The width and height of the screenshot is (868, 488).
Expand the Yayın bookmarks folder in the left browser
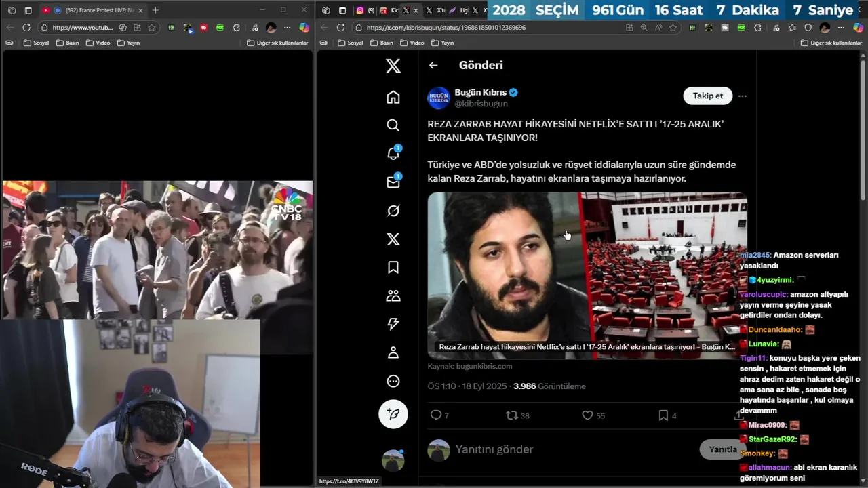pos(128,43)
